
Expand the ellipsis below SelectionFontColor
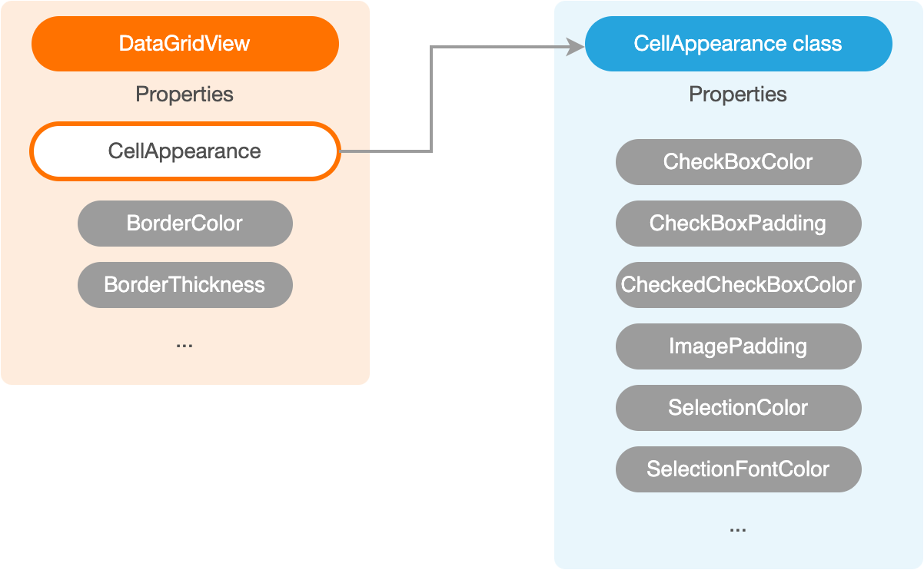[x=738, y=529]
